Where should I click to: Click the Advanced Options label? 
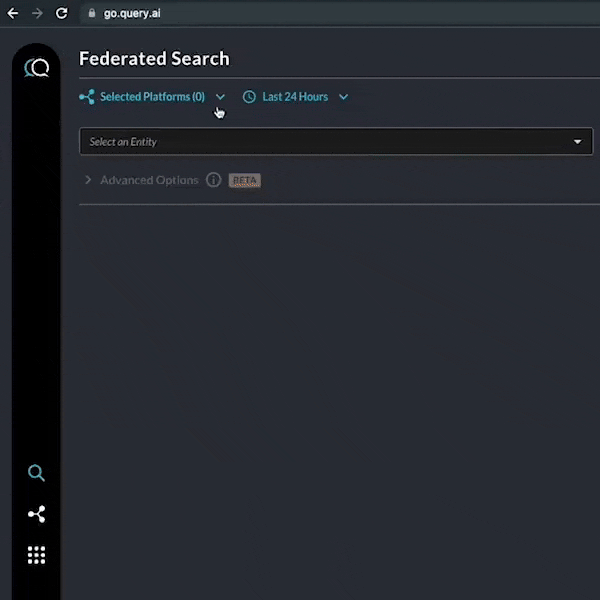pyautogui.click(x=150, y=180)
